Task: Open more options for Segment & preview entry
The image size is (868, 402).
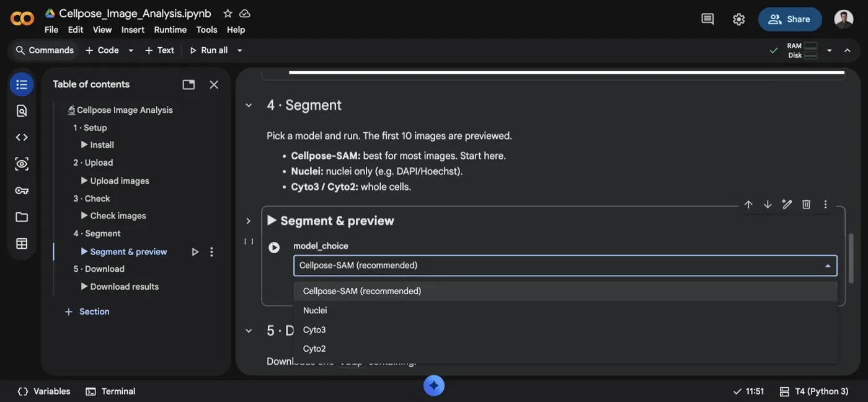Action: click(x=211, y=252)
